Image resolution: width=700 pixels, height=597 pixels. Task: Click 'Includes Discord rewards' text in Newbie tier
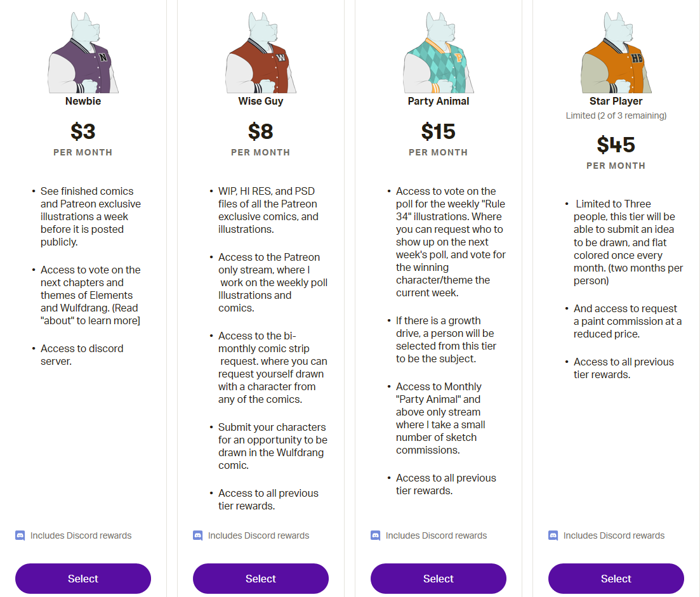tap(81, 535)
